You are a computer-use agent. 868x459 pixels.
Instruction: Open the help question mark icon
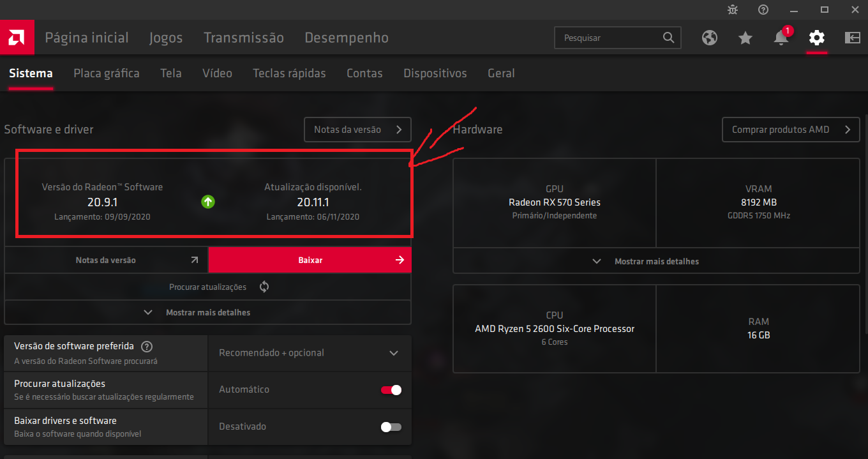(x=763, y=10)
